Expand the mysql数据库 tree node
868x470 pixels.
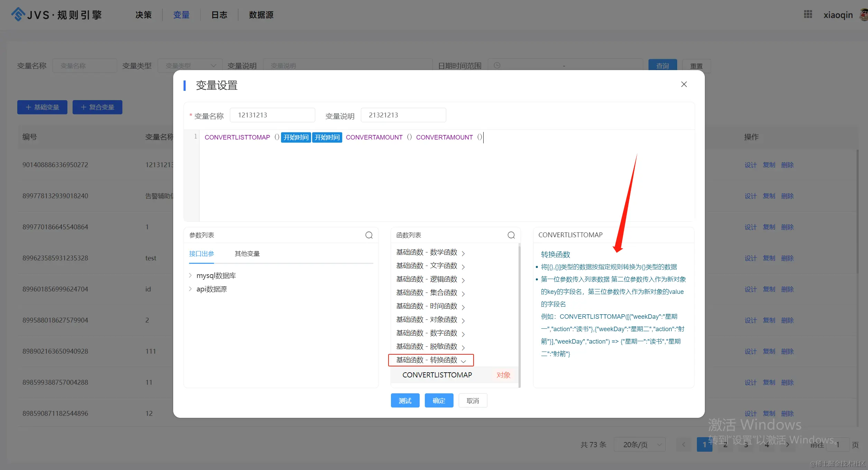click(x=190, y=276)
